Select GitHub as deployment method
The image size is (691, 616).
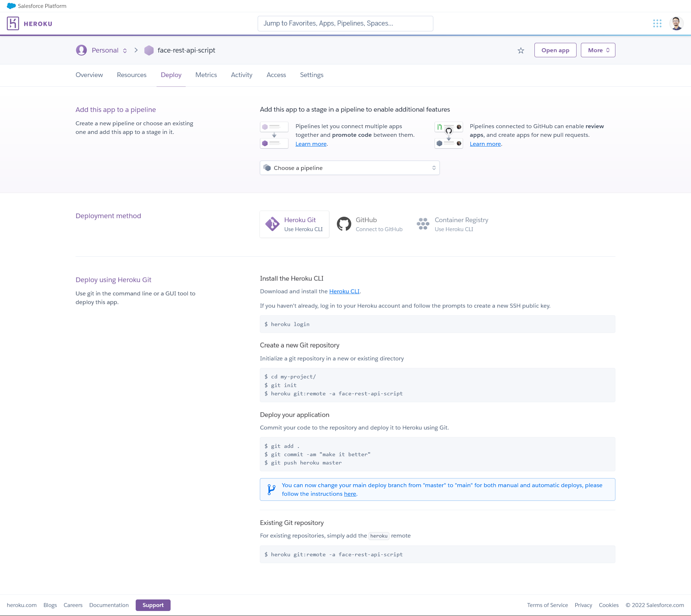tap(370, 224)
